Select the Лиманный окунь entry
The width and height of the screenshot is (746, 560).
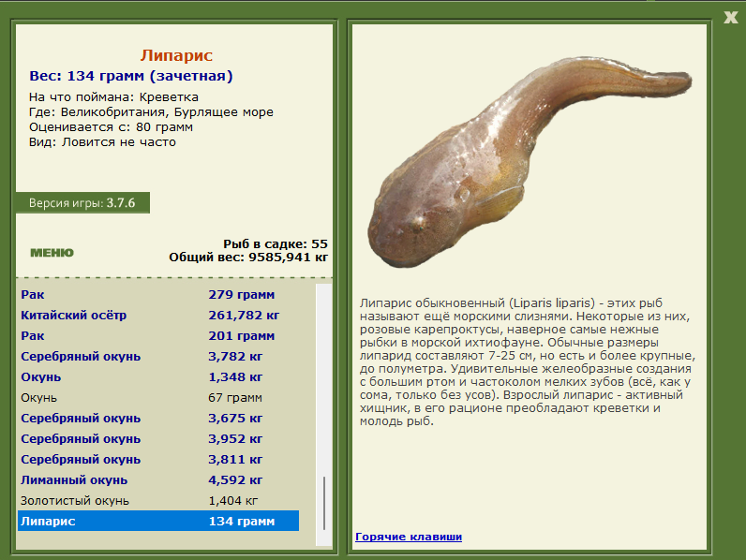pos(158,480)
